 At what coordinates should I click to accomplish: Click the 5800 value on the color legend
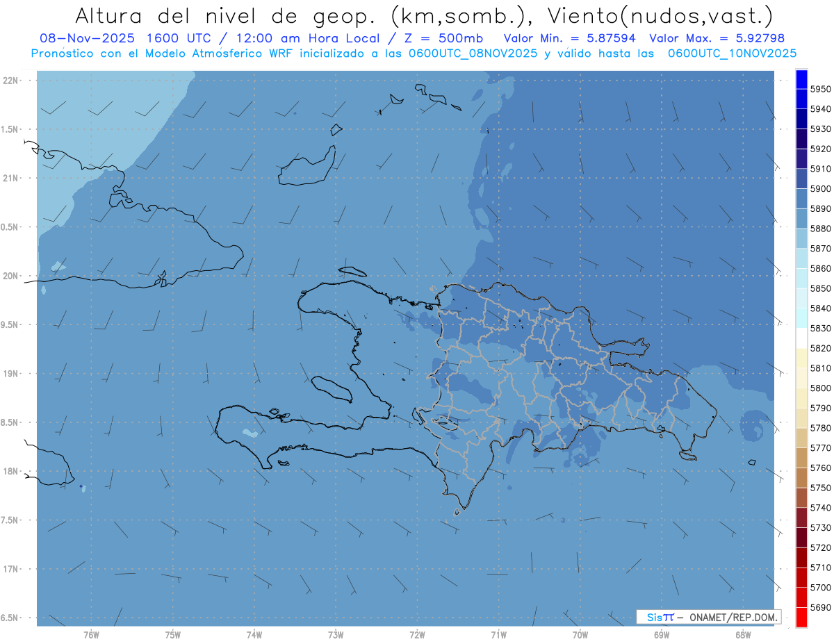(821, 388)
